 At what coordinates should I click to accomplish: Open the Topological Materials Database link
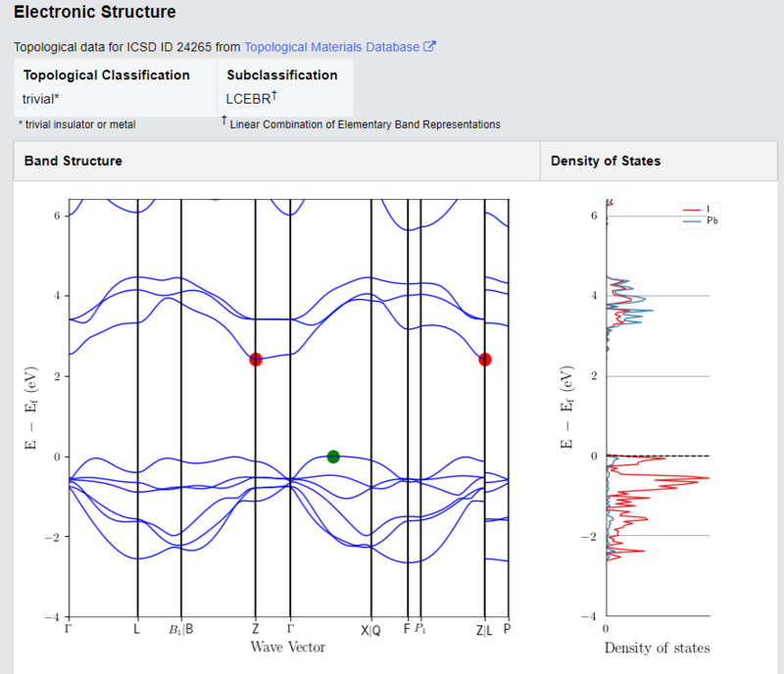coord(332,47)
